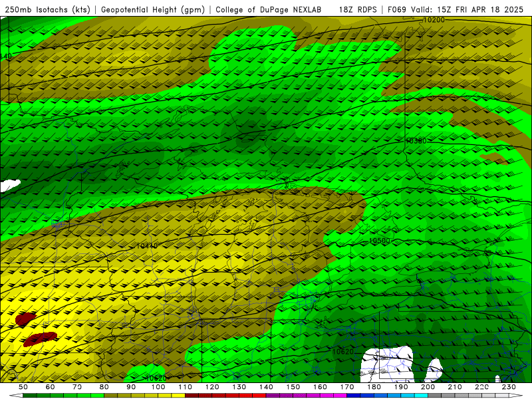The height and width of the screenshot is (399, 532).
Task: Select the dark blue swatch just after 170
Action: tap(354, 396)
